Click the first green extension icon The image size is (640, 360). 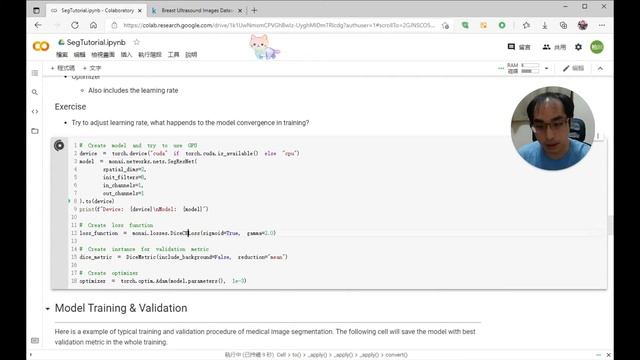(x=465, y=25)
